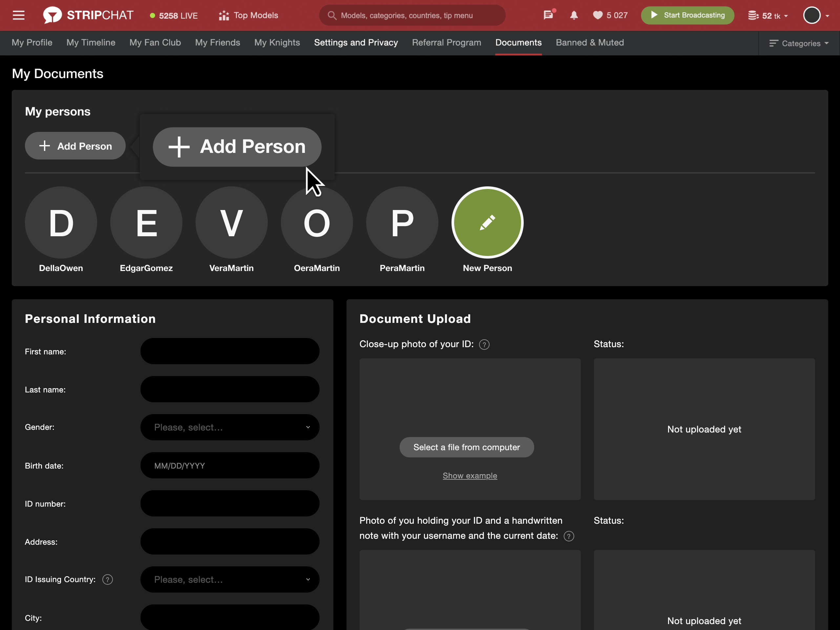Click Select a file from computer
Screen dimensions: 840x630
(x=466, y=447)
